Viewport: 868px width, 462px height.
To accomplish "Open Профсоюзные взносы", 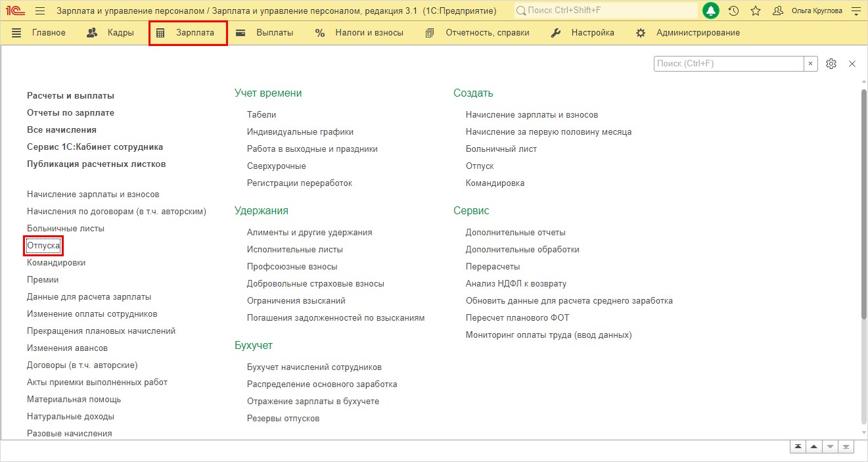I will [x=292, y=266].
